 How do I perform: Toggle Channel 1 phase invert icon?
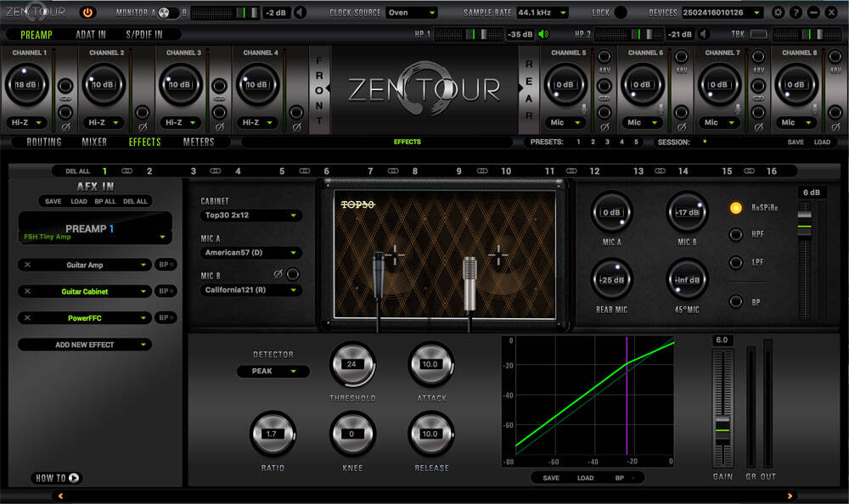click(x=65, y=128)
